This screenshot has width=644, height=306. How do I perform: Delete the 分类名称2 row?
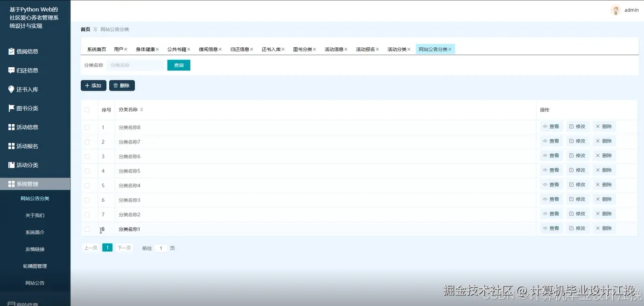pyautogui.click(x=604, y=213)
